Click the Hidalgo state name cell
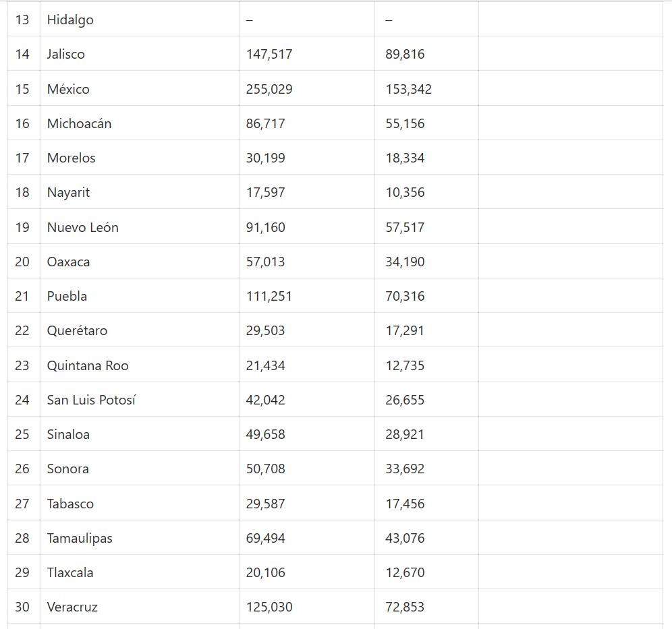 click(70, 20)
